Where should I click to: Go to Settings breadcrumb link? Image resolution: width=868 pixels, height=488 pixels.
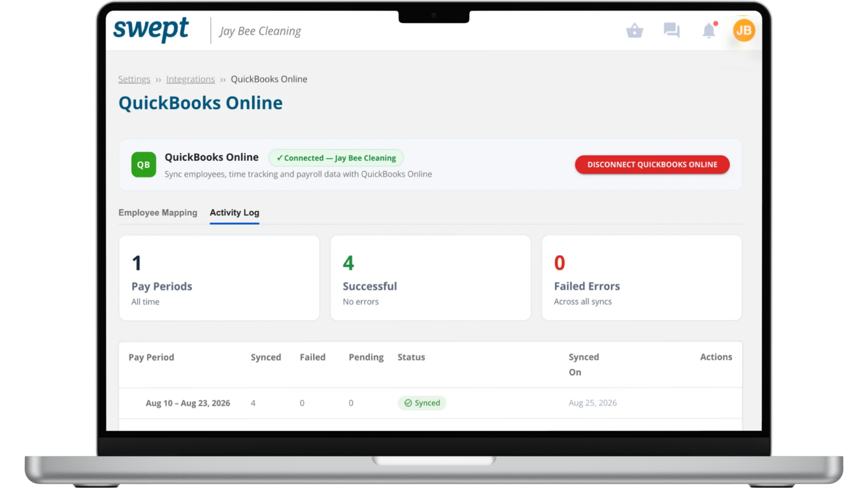134,79
